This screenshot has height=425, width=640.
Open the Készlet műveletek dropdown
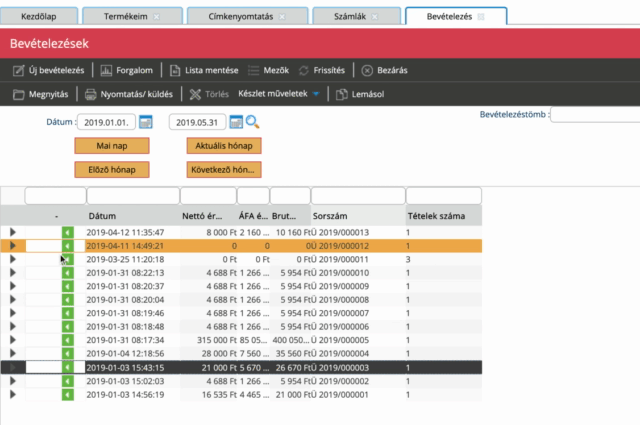[x=278, y=94]
